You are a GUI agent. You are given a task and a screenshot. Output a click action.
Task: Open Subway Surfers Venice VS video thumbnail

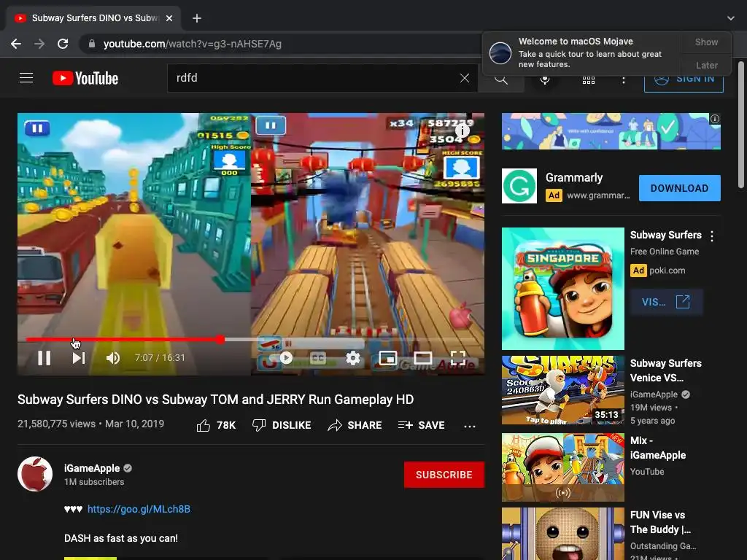click(562, 390)
